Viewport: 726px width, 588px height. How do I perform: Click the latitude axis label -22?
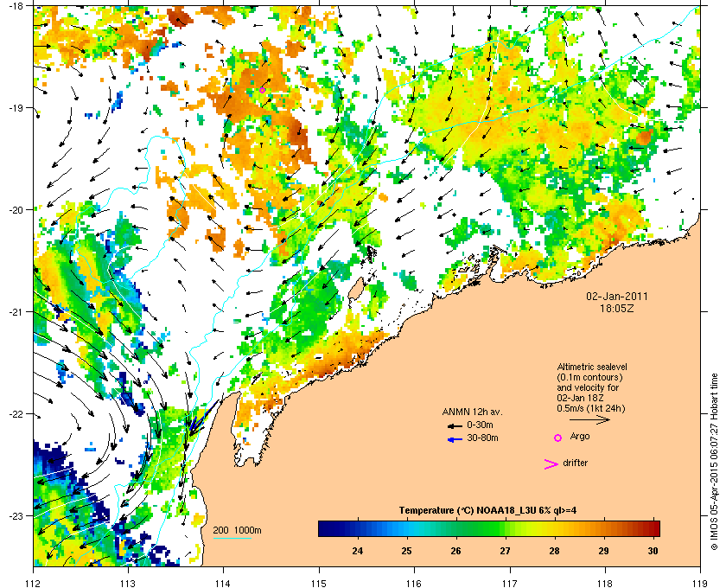(16, 414)
